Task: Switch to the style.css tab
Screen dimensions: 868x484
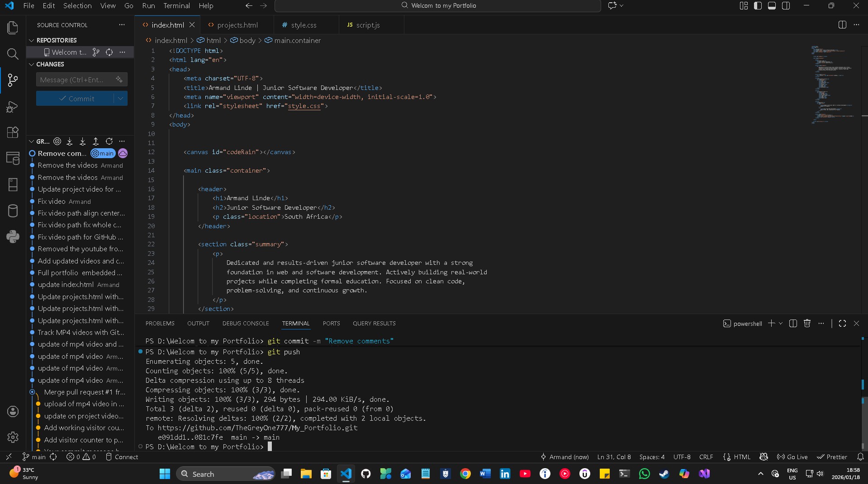Action: pos(304,25)
